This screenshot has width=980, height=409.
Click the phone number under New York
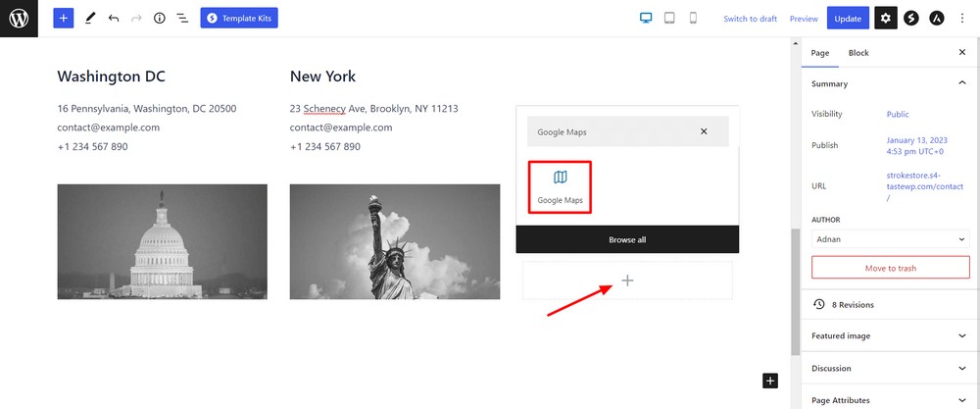325,147
